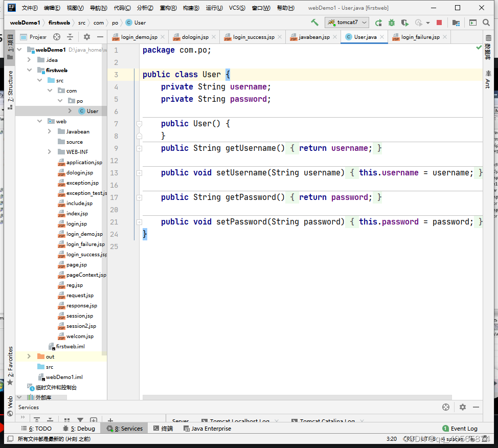The width and height of the screenshot is (498, 448).
Task: Expand the WEB-INF folder
Action: (x=50, y=152)
